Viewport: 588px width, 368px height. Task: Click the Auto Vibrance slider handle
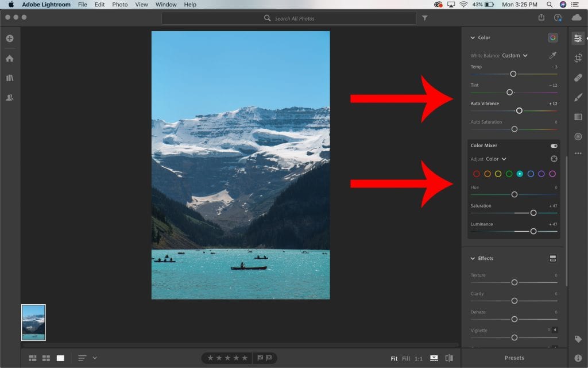click(519, 111)
